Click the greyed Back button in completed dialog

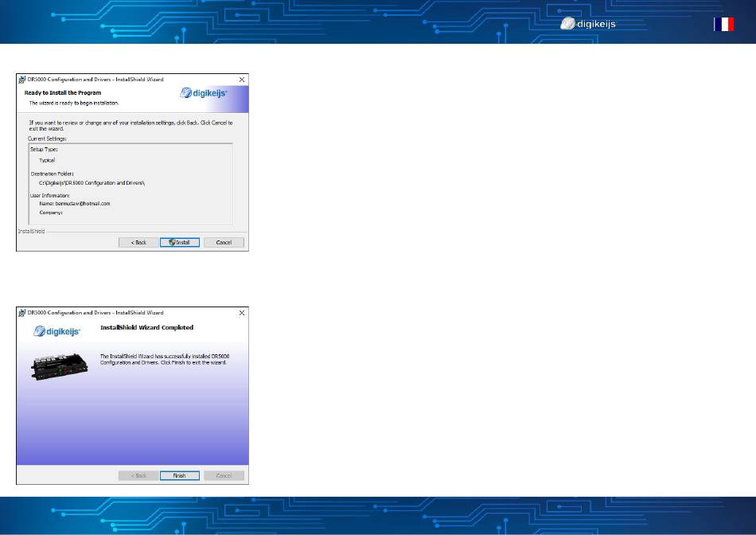coord(138,475)
